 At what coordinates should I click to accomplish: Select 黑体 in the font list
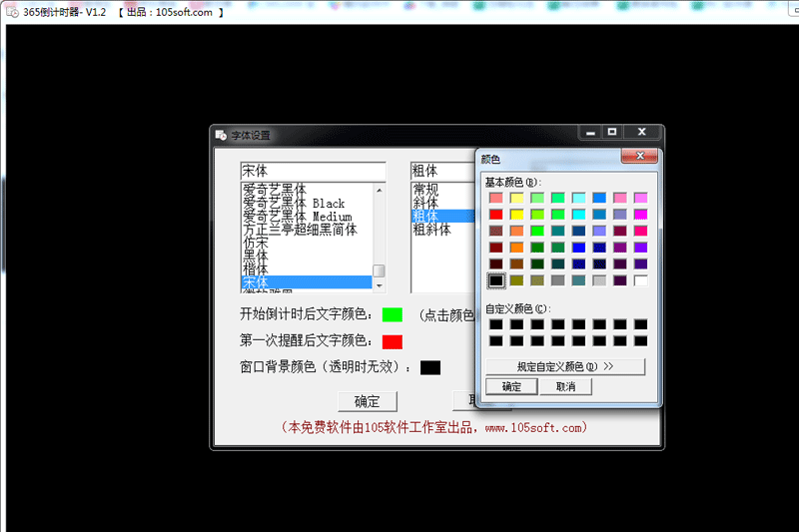tap(256, 257)
